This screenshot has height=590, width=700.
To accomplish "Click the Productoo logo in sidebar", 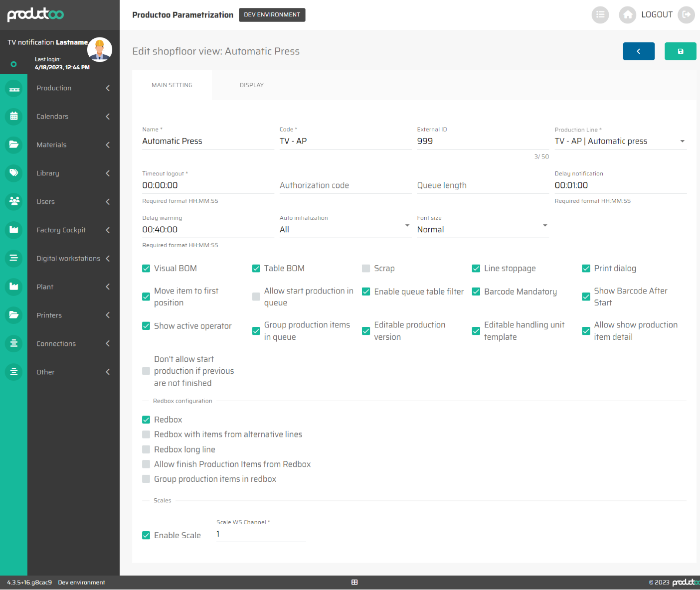I will click(x=35, y=14).
